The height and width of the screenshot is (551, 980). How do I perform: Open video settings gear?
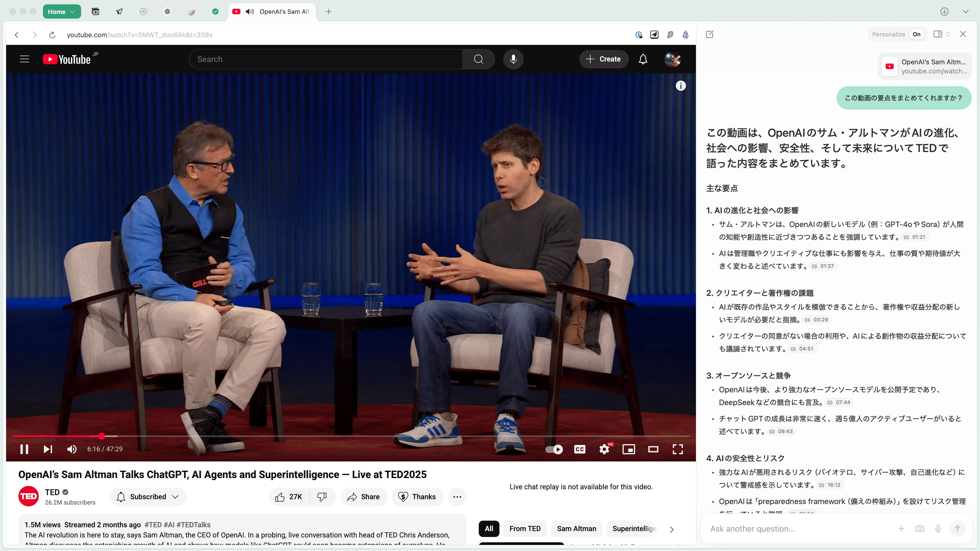coord(604,449)
